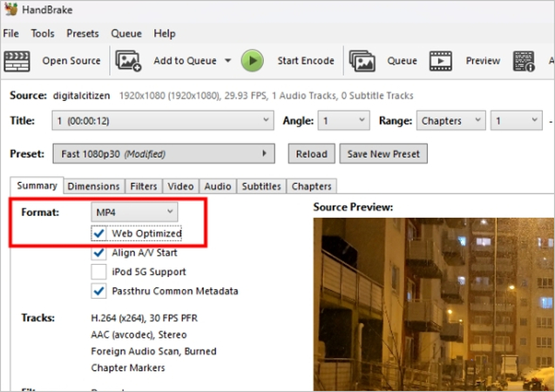Uncheck the Web Optimized checkbox

pos(98,233)
